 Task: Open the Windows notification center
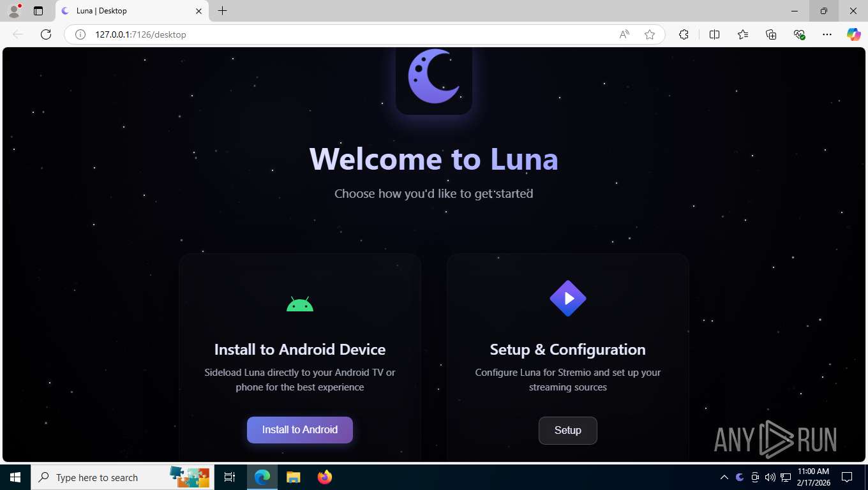847,477
